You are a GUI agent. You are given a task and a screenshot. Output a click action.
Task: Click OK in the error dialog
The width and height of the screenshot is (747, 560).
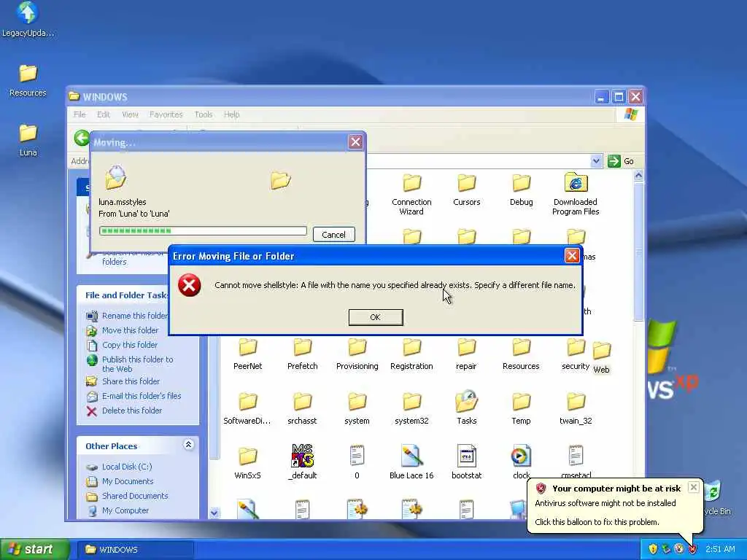click(376, 317)
